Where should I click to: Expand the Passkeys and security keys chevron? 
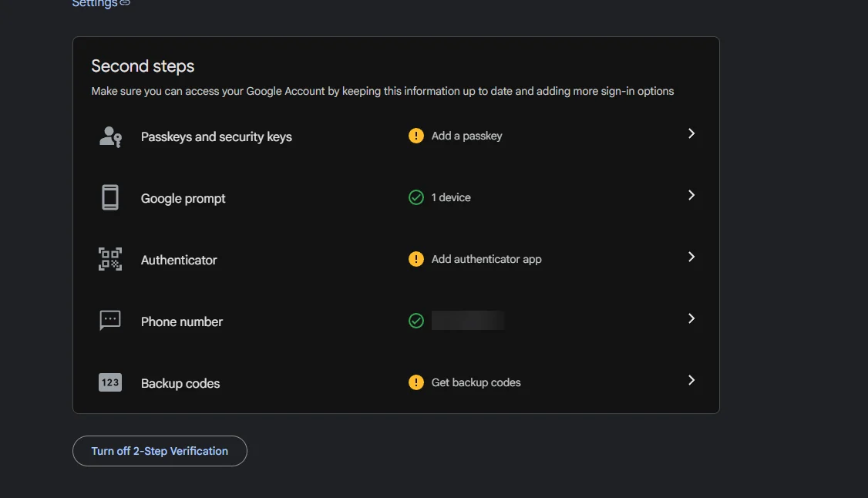pos(691,133)
